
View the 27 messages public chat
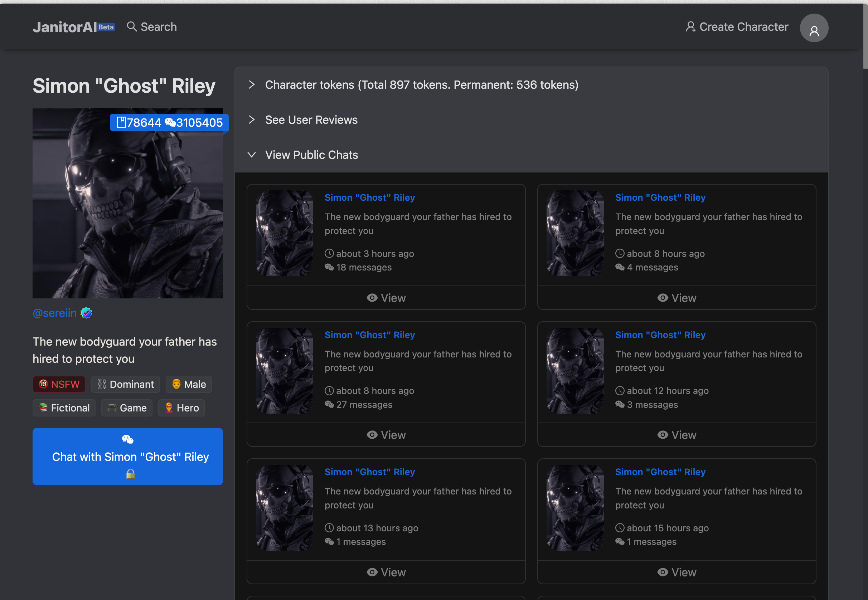click(x=386, y=435)
